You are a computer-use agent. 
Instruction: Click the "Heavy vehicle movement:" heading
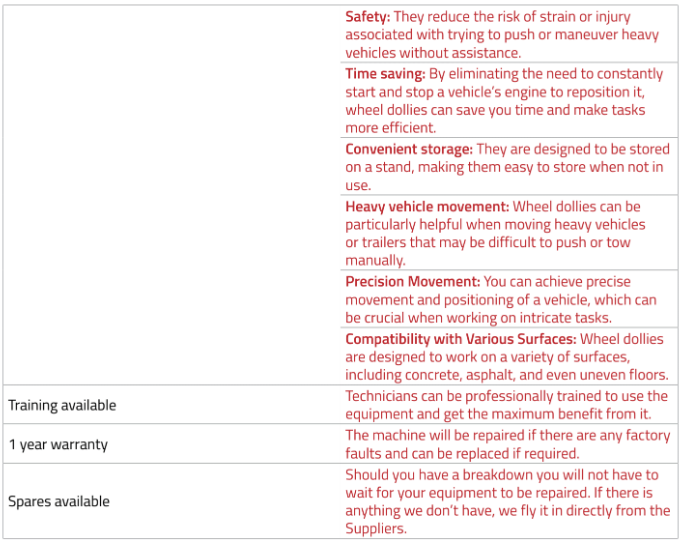426,206
